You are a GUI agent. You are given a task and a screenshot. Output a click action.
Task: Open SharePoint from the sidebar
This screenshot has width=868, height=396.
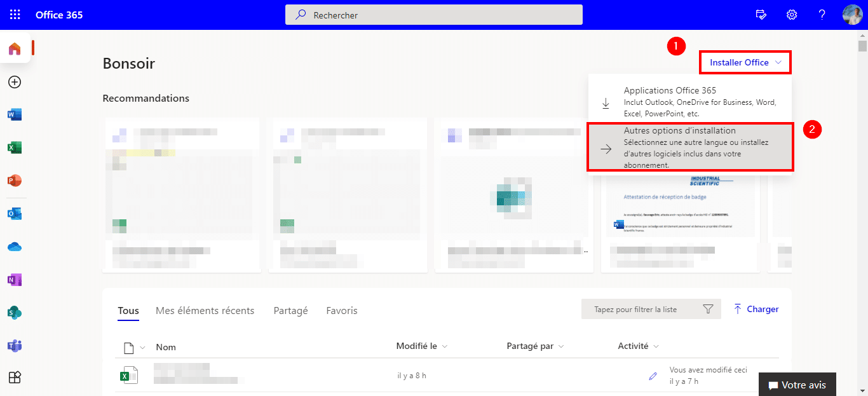[x=14, y=313]
